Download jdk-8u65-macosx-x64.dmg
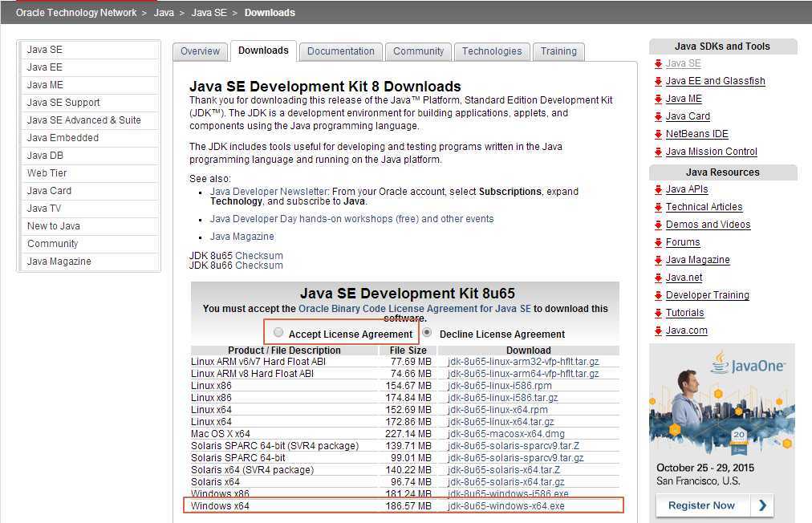 506,433
